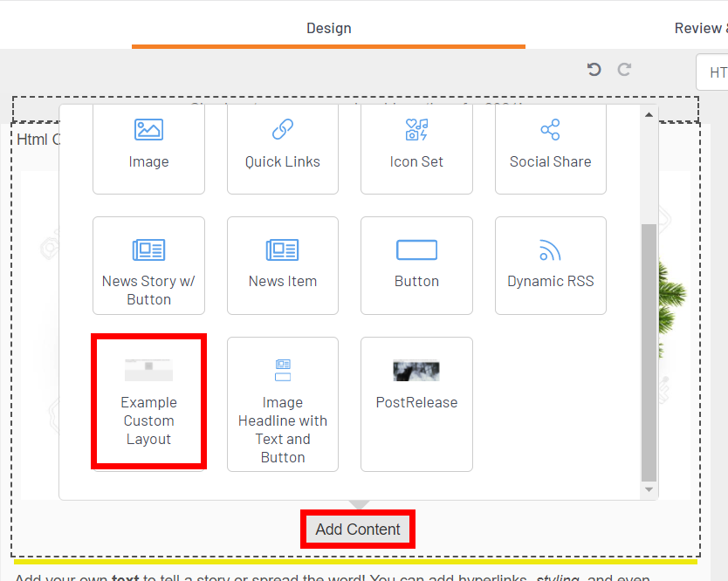Insert a Button content block
Viewport: 728px width, 581px height.
pos(416,265)
